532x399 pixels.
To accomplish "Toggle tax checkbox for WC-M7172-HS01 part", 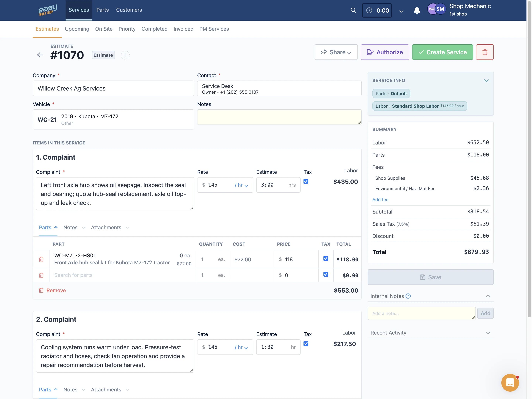I will 326,258.
